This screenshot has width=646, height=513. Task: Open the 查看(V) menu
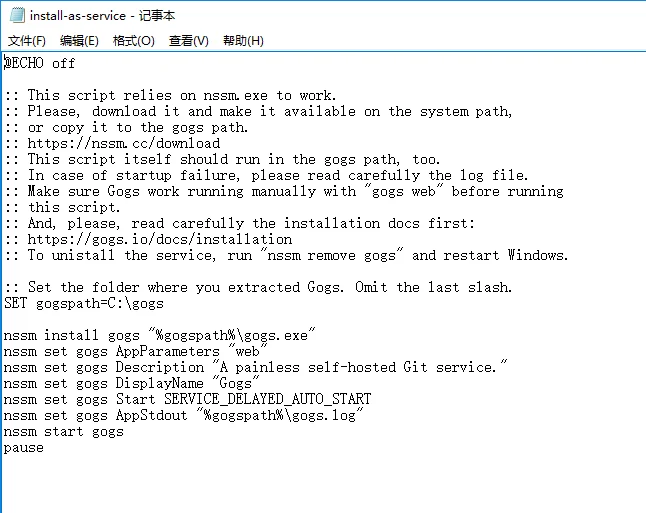click(x=189, y=41)
